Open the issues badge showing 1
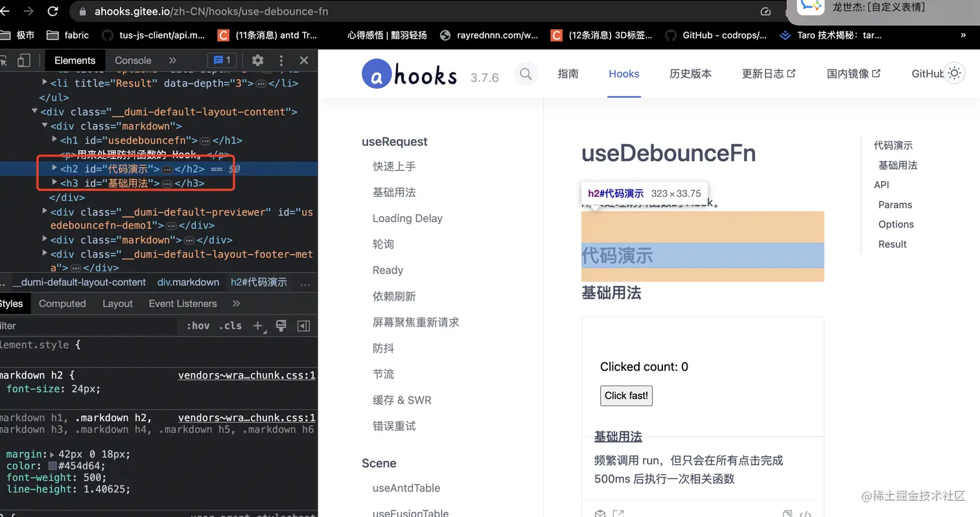The height and width of the screenshot is (517, 980). 222,60
